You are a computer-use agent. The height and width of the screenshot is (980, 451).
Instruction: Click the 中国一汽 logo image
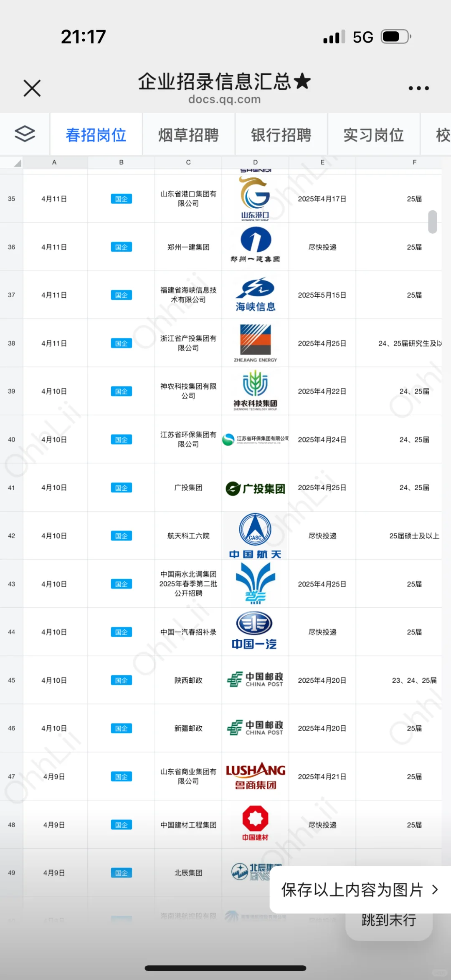click(x=255, y=631)
